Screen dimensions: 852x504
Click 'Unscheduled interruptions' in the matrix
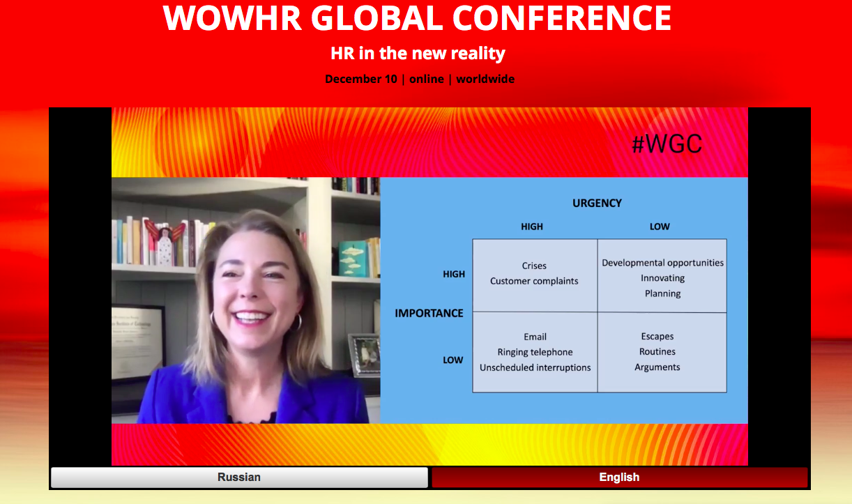pyautogui.click(x=535, y=367)
